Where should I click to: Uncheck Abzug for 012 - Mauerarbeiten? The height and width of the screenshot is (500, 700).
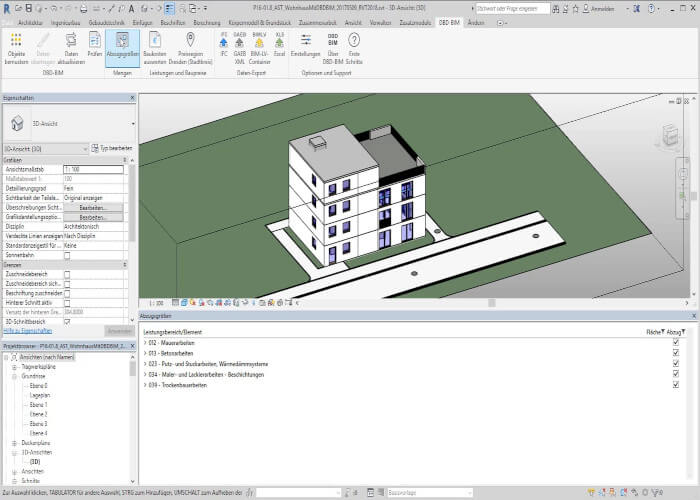pyautogui.click(x=675, y=342)
